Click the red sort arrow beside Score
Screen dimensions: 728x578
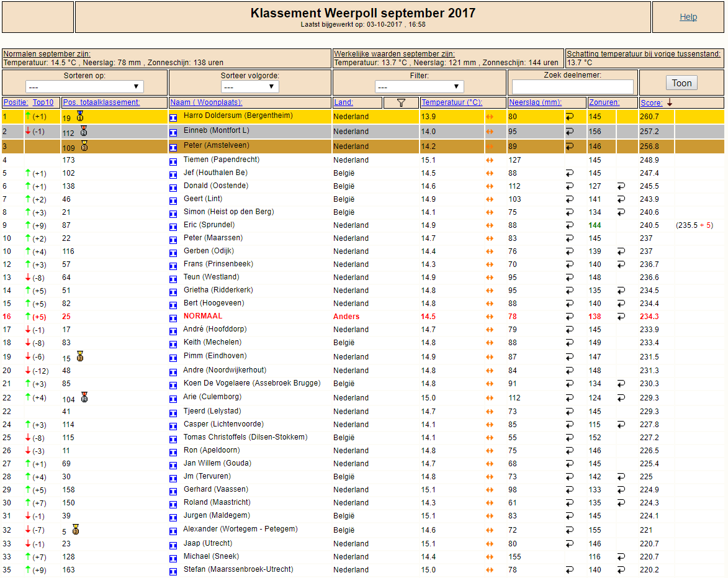[x=670, y=102]
